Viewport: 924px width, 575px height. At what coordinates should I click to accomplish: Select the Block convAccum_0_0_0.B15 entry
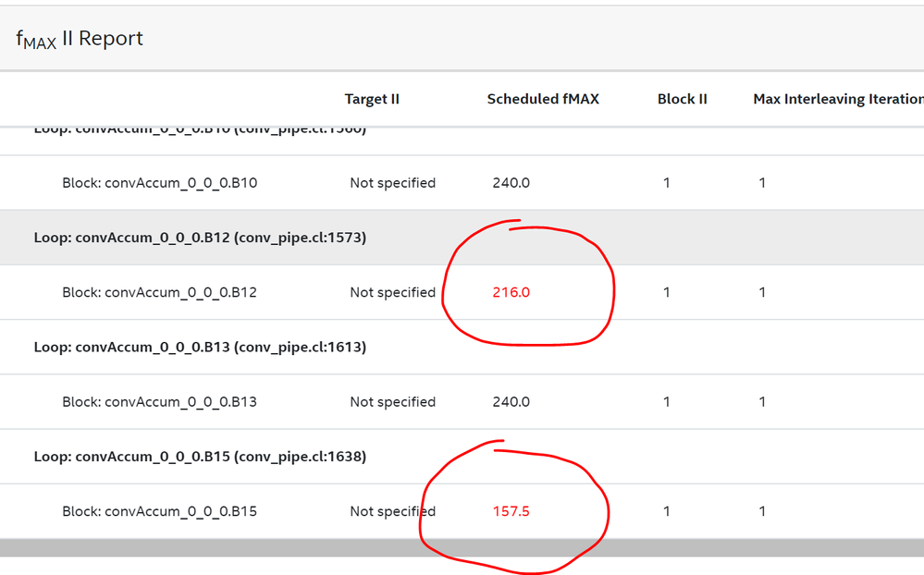click(159, 511)
